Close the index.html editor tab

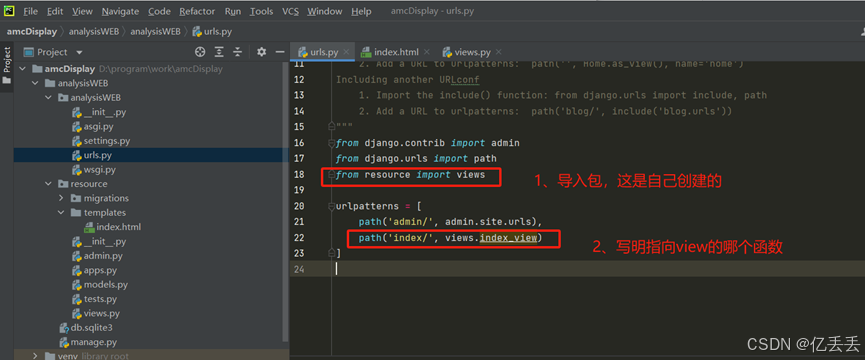426,52
